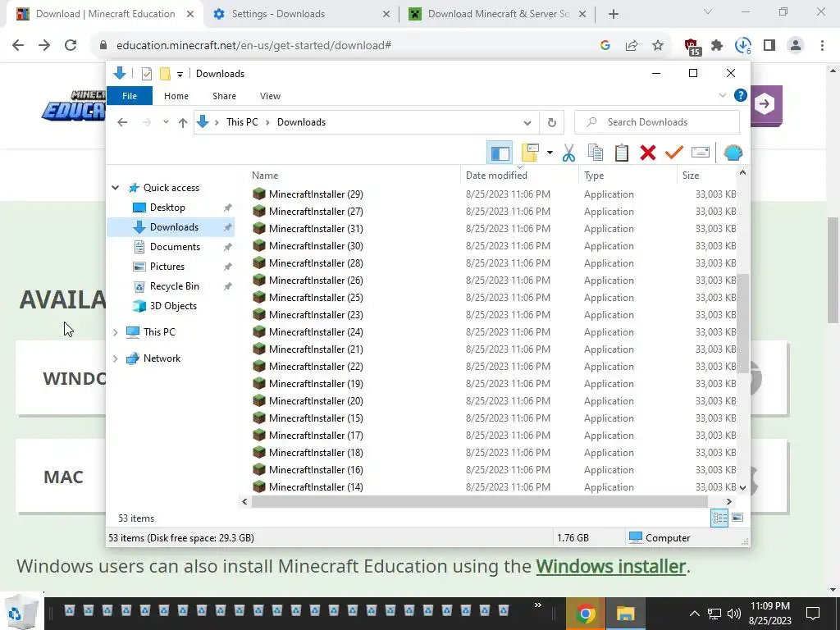Image resolution: width=840 pixels, height=630 pixels.
Task: Click the red X Delete icon
Action: pos(648,153)
